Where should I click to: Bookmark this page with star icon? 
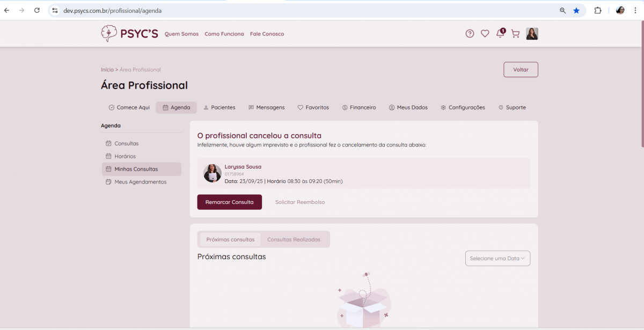[x=576, y=10]
